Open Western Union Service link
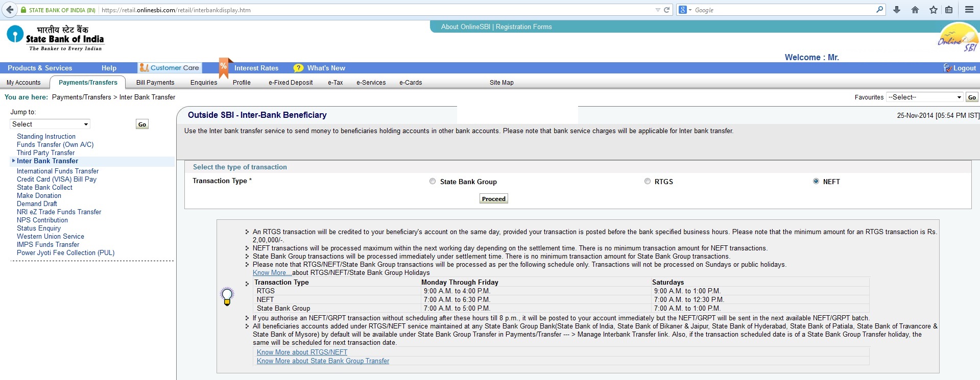The width and height of the screenshot is (980, 380). tap(51, 236)
